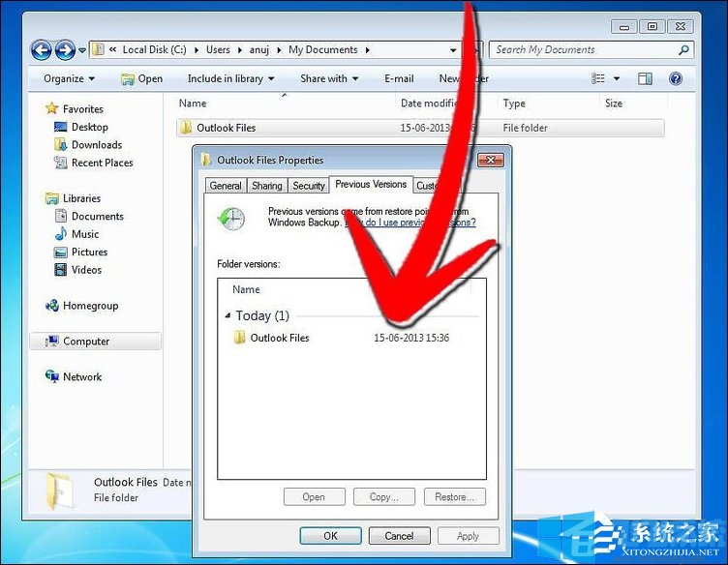The height and width of the screenshot is (565, 728).
Task: Select My Documents in address path
Action: pos(323,49)
